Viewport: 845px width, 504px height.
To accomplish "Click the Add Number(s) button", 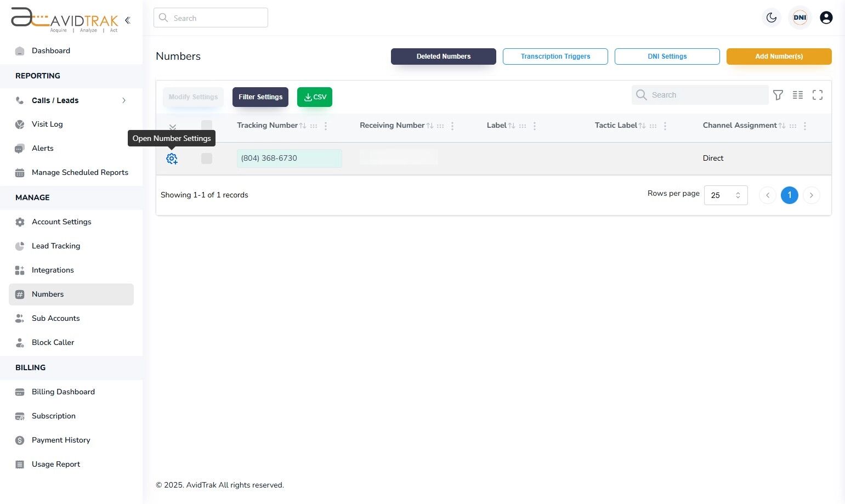I will [x=779, y=56].
